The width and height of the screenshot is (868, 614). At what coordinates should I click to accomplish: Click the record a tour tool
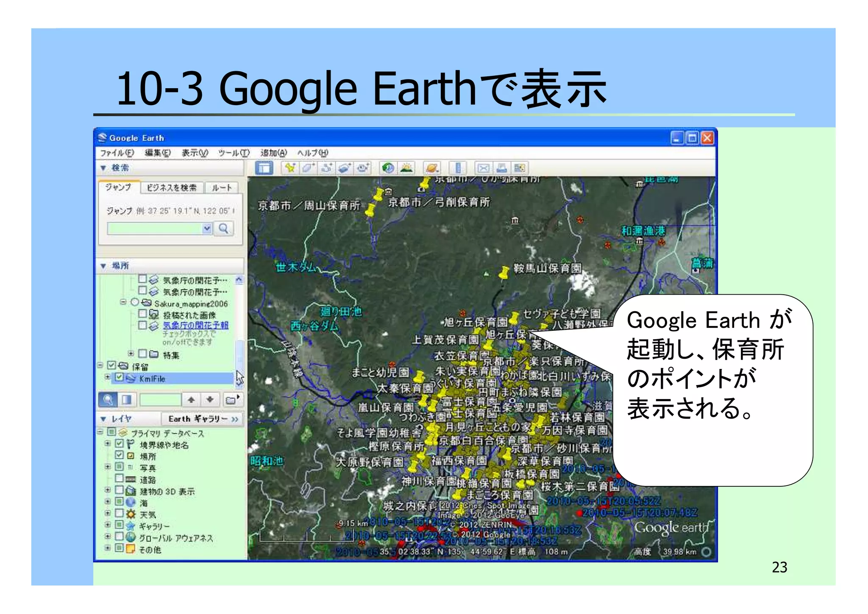point(363,168)
